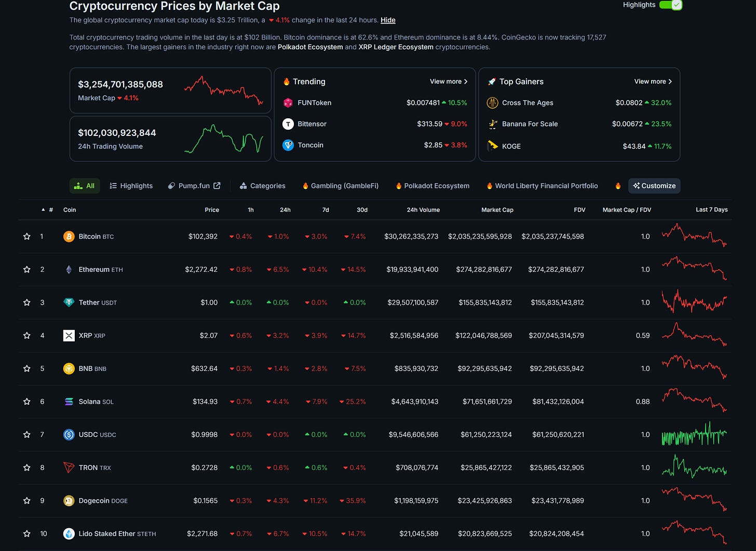Click the Bitcoin coin logo
This screenshot has width=756, height=551.
click(69, 237)
